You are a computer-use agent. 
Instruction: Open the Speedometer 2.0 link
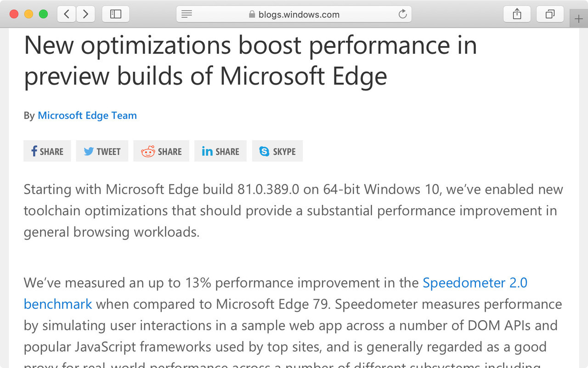[475, 282]
